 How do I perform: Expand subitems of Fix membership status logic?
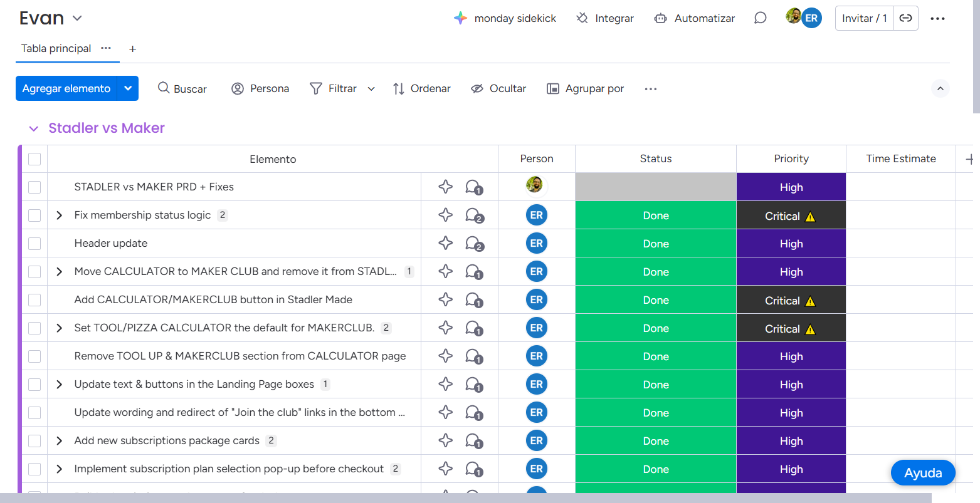pyautogui.click(x=60, y=215)
